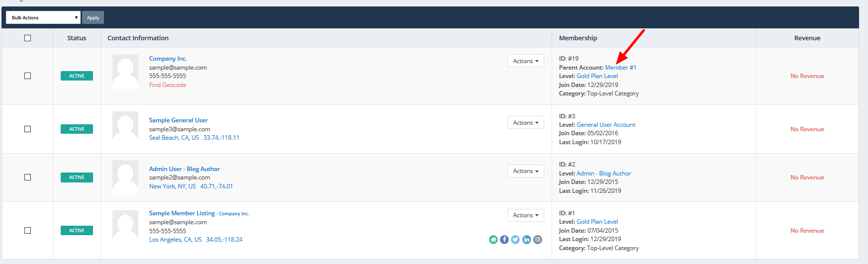Click Gold Plan Level for member ID #19
The image size is (868, 264).
pos(597,76)
